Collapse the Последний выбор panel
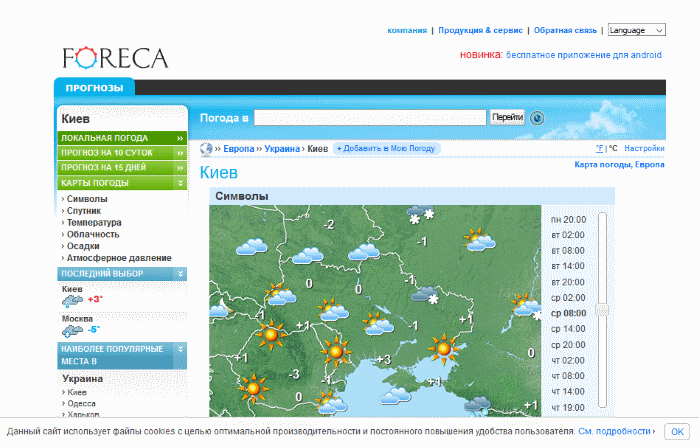This screenshot has height=447, width=700. point(180,273)
